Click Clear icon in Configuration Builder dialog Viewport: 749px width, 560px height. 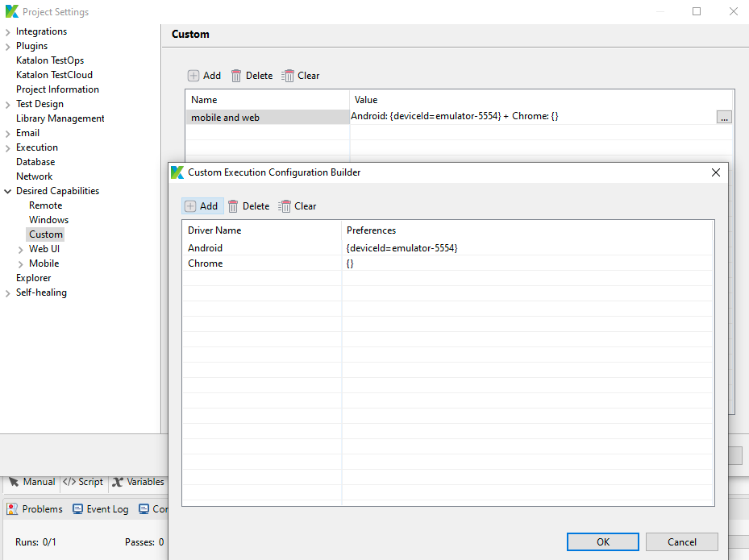pyautogui.click(x=285, y=206)
